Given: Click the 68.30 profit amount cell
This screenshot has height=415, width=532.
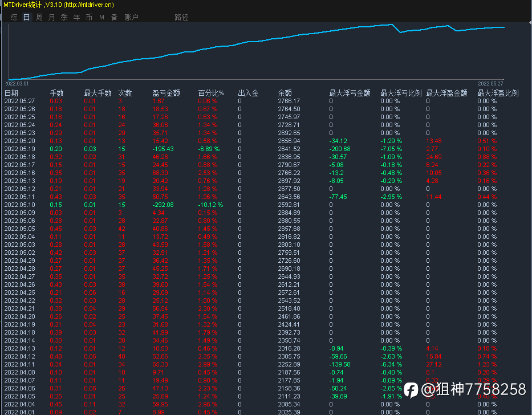Looking at the screenshot, I should pyautogui.click(x=160, y=173).
